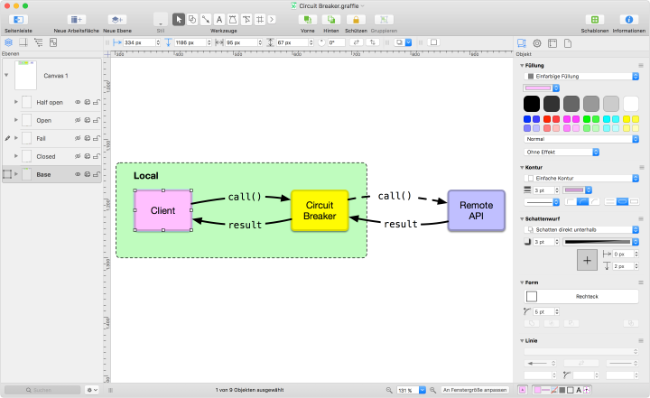Switch to the canvas inspector tab
This screenshot has height=398, width=650.
point(552,43)
